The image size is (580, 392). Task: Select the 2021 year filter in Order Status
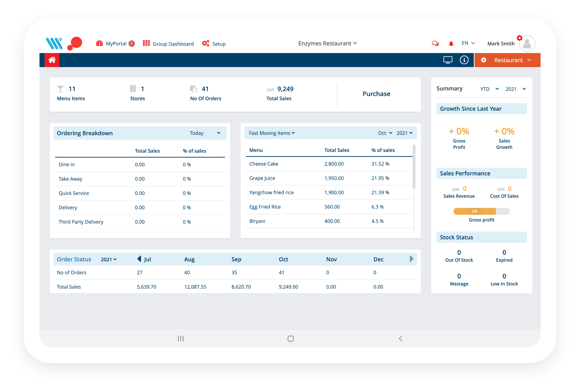coord(109,259)
